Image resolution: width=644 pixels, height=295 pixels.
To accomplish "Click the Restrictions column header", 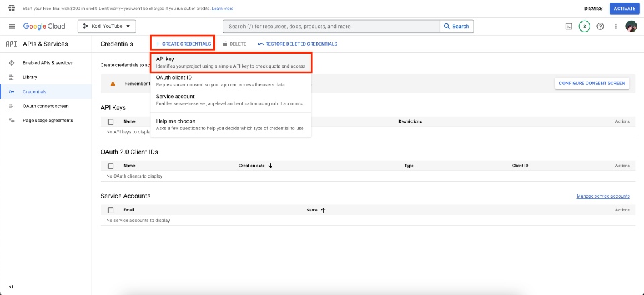I will [x=410, y=121].
